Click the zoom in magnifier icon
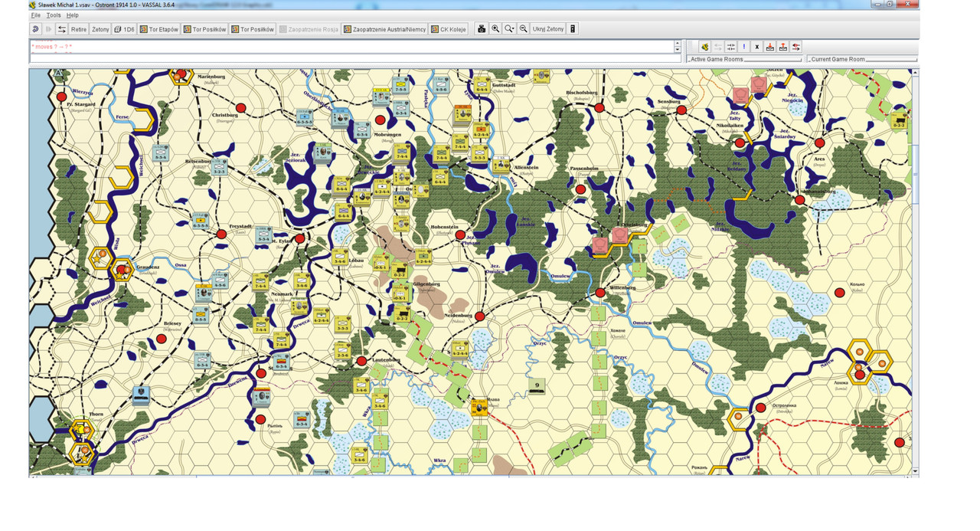The image size is (980, 531). (495, 29)
